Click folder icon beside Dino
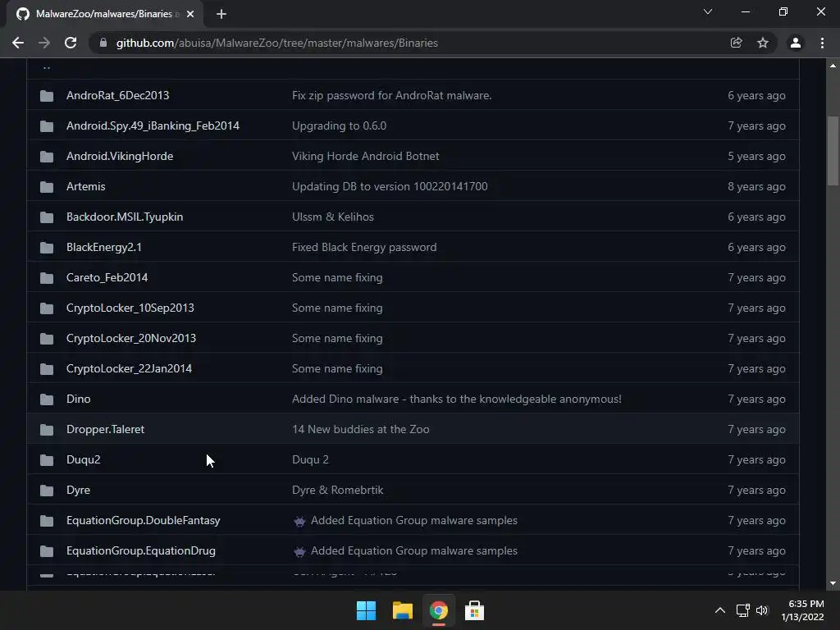The width and height of the screenshot is (840, 630). pyautogui.click(x=47, y=399)
